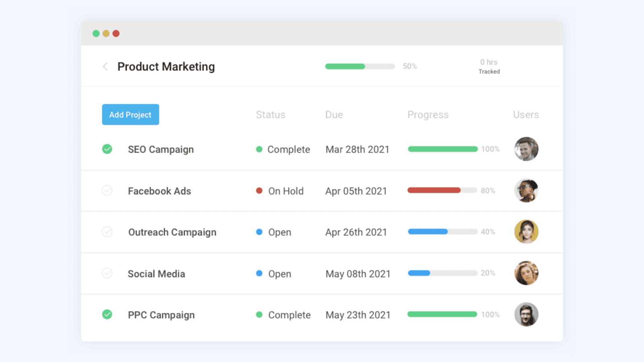Open SEO Campaign user avatar
The width and height of the screenshot is (644, 362).
tap(526, 149)
